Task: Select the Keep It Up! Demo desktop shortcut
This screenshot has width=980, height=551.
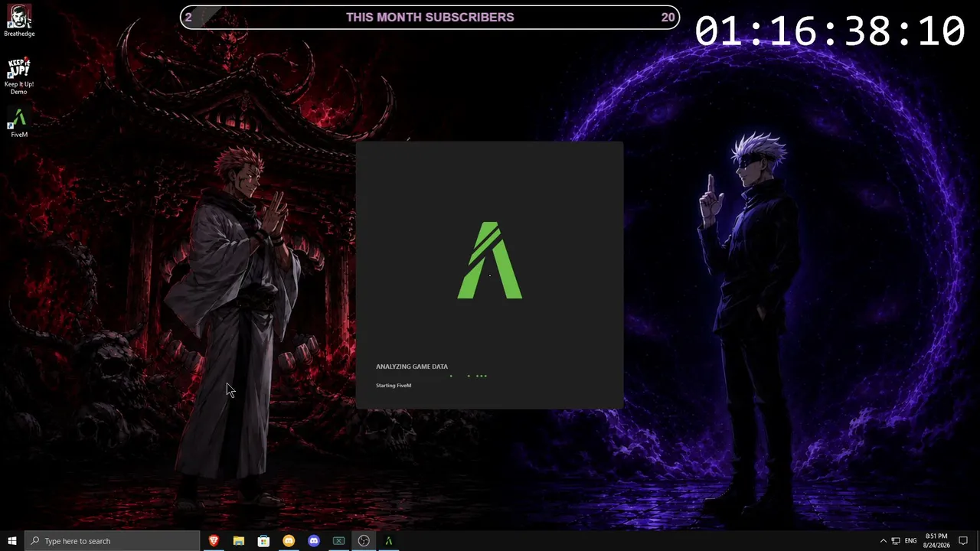Action: (x=19, y=76)
